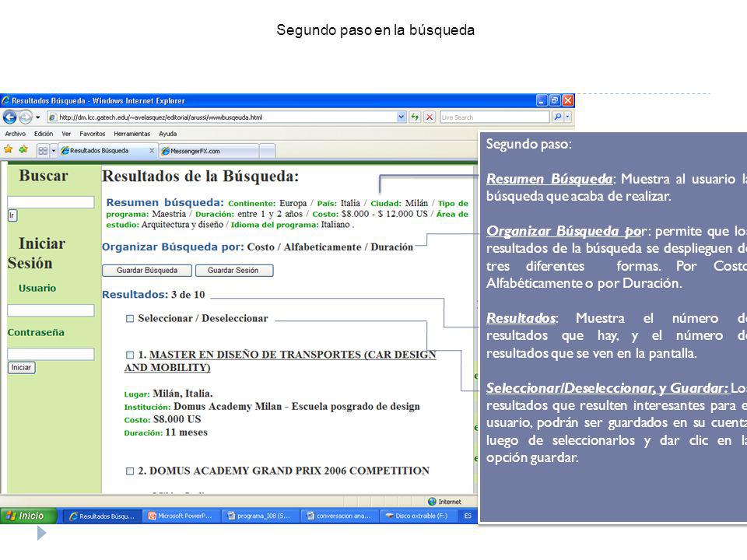Image resolution: width=747 pixels, height=560 pixels.
Task: Switch to the MessengerFX.com tab
Action: point(209,151)
